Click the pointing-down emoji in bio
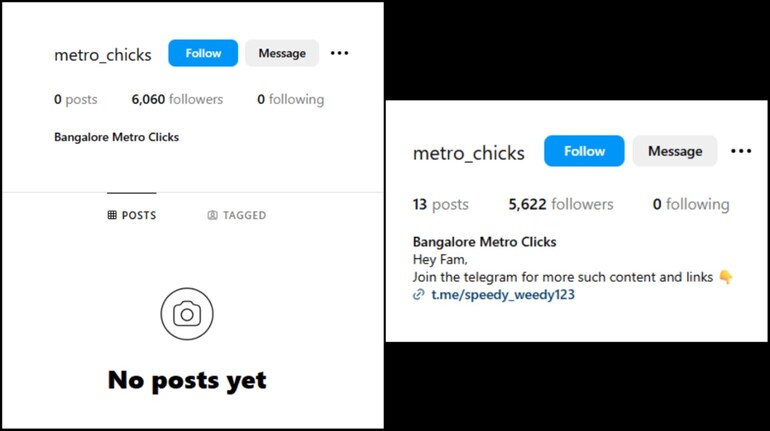 [x=725, y=277]
